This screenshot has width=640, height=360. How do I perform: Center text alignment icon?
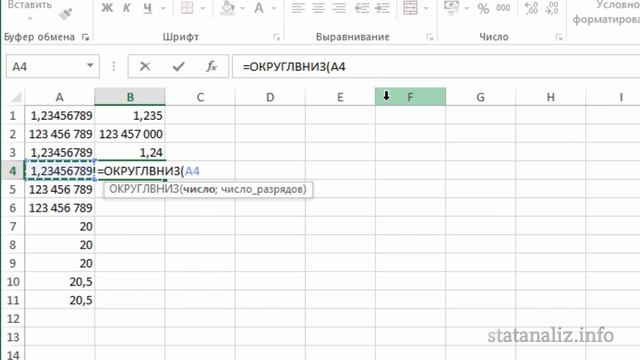(318, 8)
